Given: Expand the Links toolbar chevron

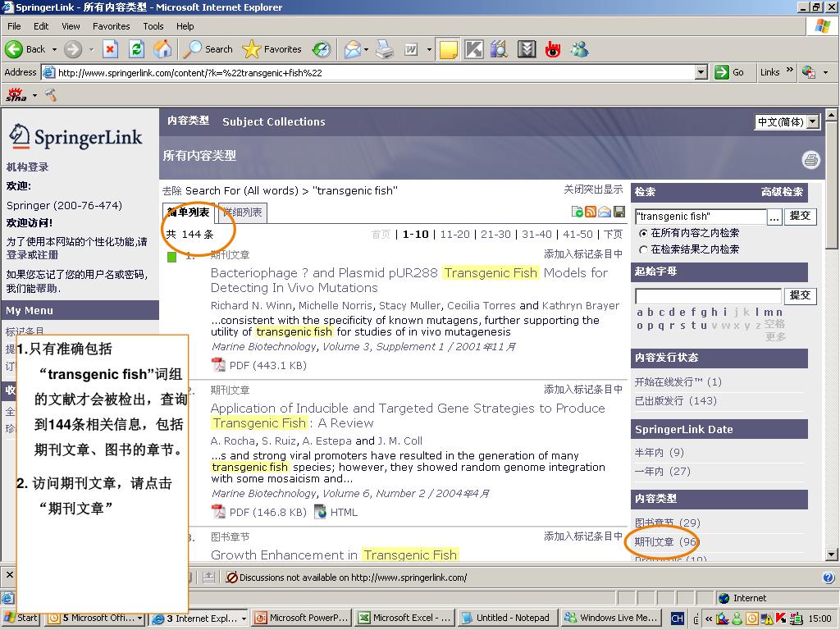Looking at the screenshot, I should 789,71.
